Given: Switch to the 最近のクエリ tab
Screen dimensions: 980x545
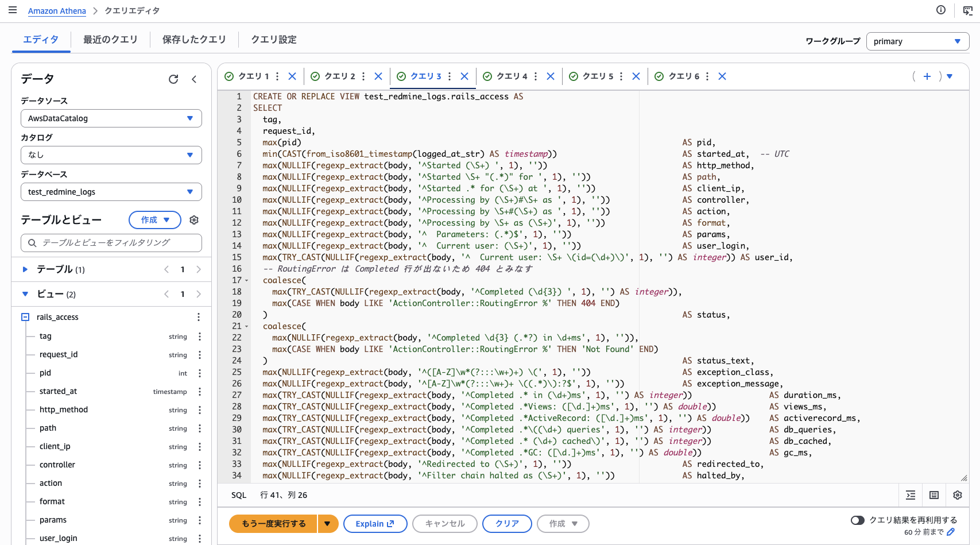Looking at the screenshot, I should click(x=110, y=40).
